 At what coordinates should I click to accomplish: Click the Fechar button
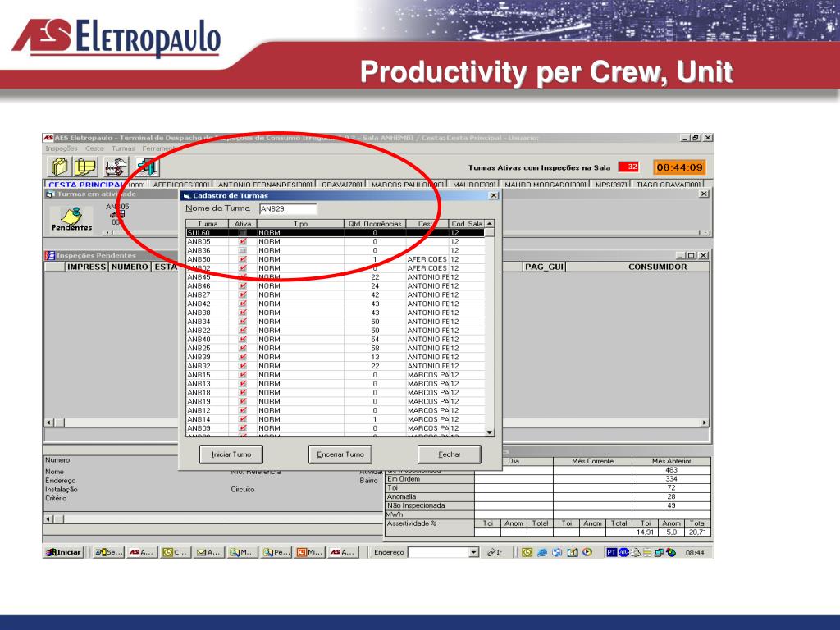point(449,454)
